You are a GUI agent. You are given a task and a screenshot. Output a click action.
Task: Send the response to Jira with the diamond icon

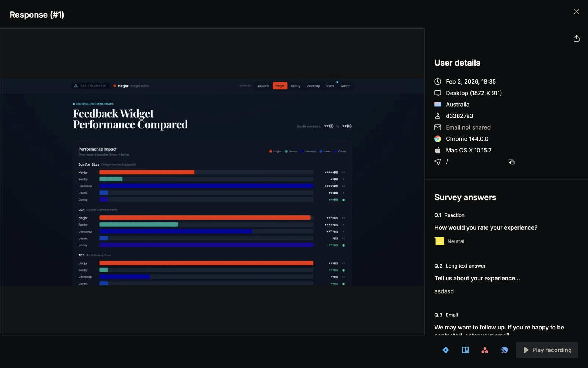click(445, 350)
